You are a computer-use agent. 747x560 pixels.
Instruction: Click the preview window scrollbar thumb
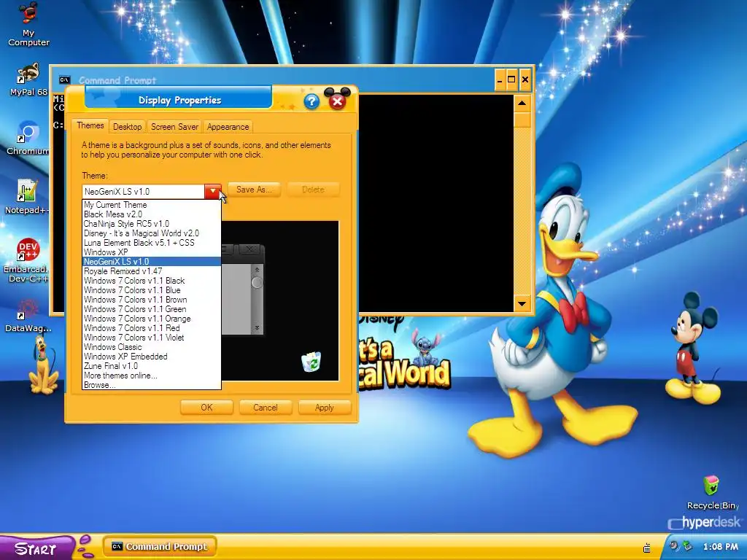click(x=257, y=283)
